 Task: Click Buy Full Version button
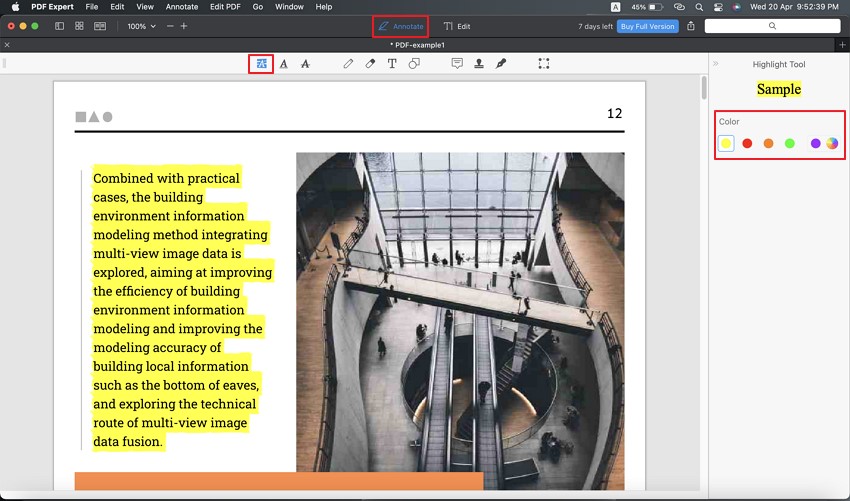pyautogui.click(x=647, y=26)
